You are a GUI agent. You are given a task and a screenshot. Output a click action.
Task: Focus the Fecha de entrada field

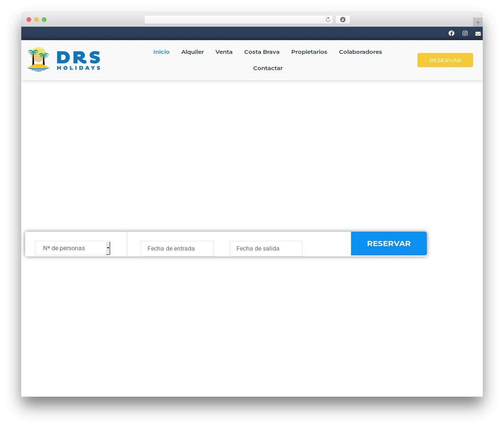pos(177,249)
